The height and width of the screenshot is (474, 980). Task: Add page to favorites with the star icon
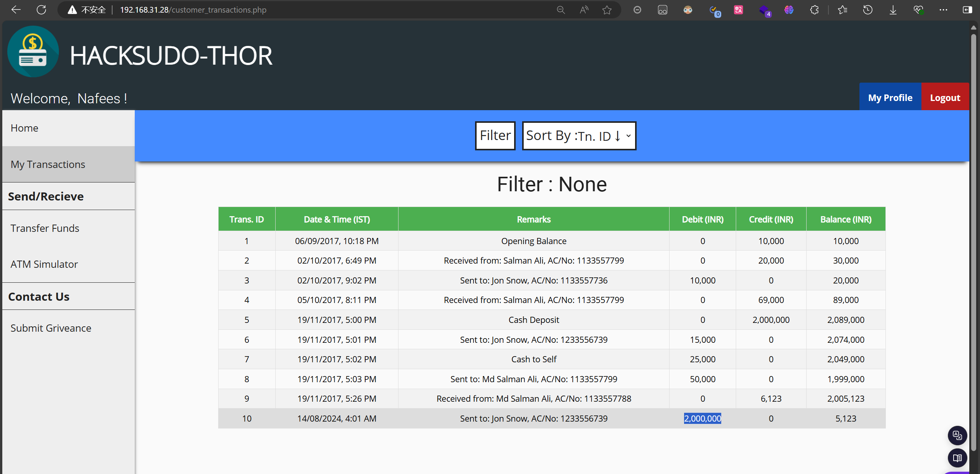coord(607,10)
